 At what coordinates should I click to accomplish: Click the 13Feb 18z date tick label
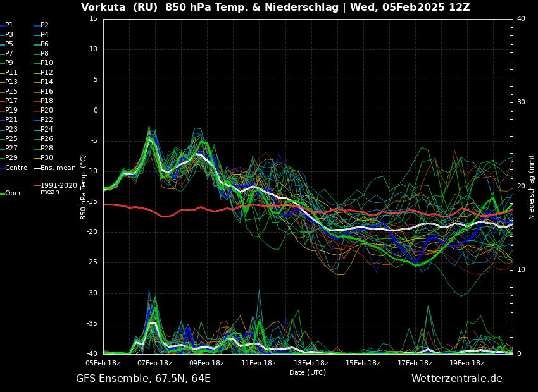click(x=311, y=363)
